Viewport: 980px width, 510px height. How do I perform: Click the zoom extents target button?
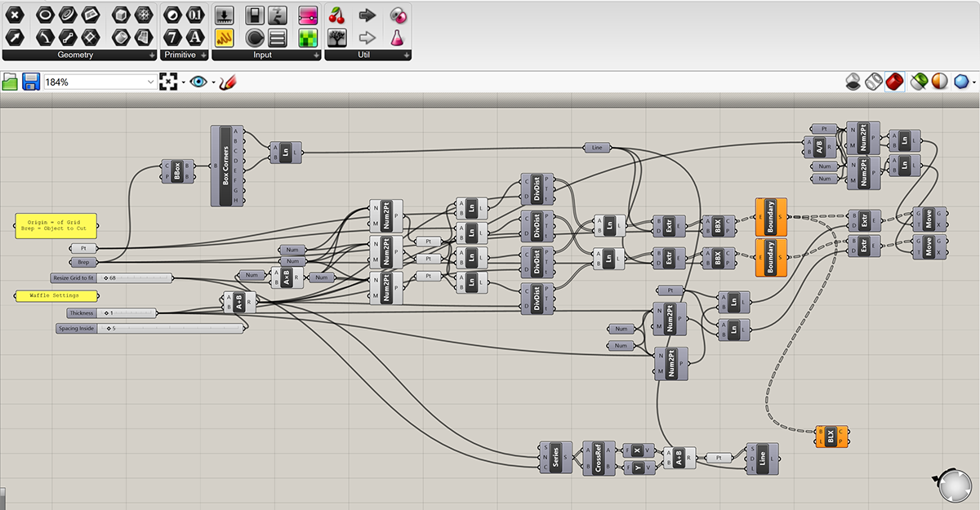[169, 82]
